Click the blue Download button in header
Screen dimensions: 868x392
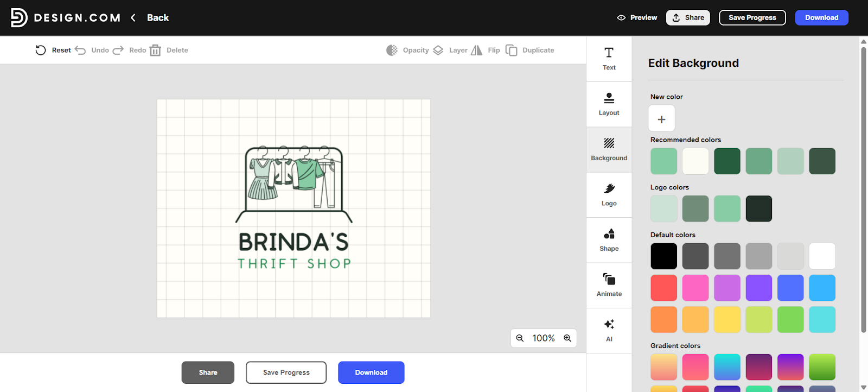pyautogui.click(x=821, y=18)
